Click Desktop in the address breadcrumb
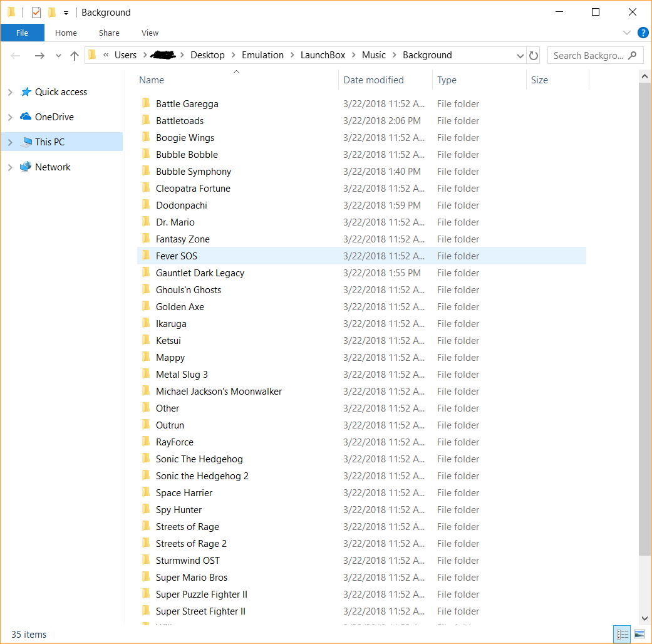This screenshot has height=644, width=652. click(207, 55)
